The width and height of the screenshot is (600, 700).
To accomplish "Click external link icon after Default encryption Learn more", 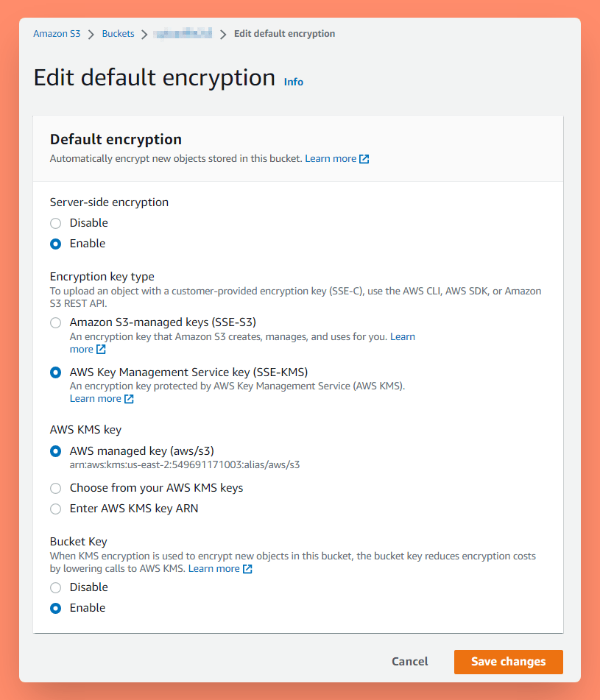I will pyautogui.click(x=364, y=159).
